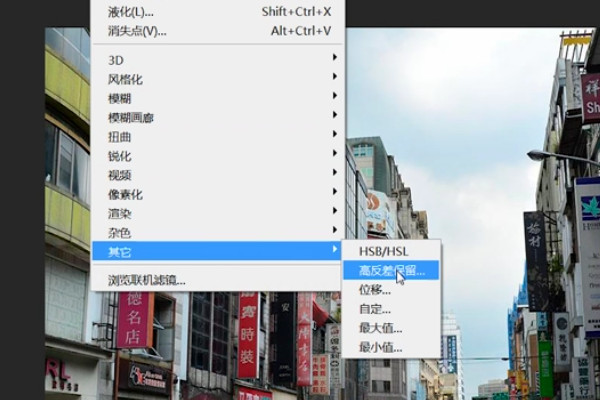The image size is (600, 400).
Task: Expand the 风格化 submenu
Action: click(x=217, y=79)
